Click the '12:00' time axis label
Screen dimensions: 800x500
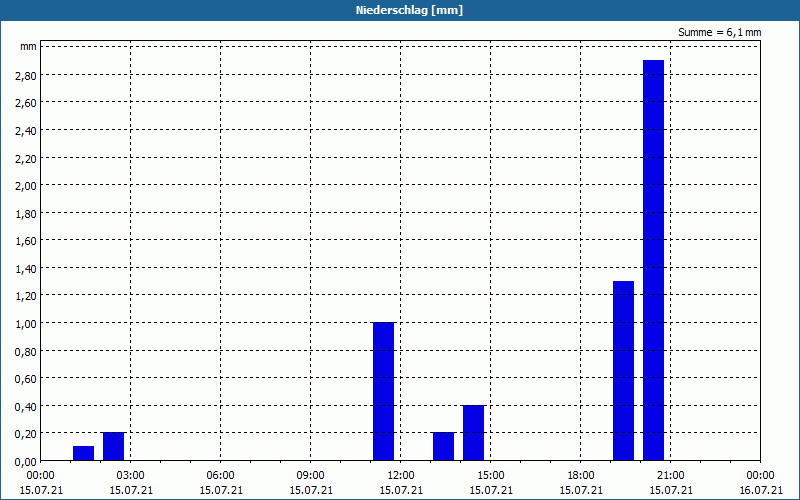[401, 476]
